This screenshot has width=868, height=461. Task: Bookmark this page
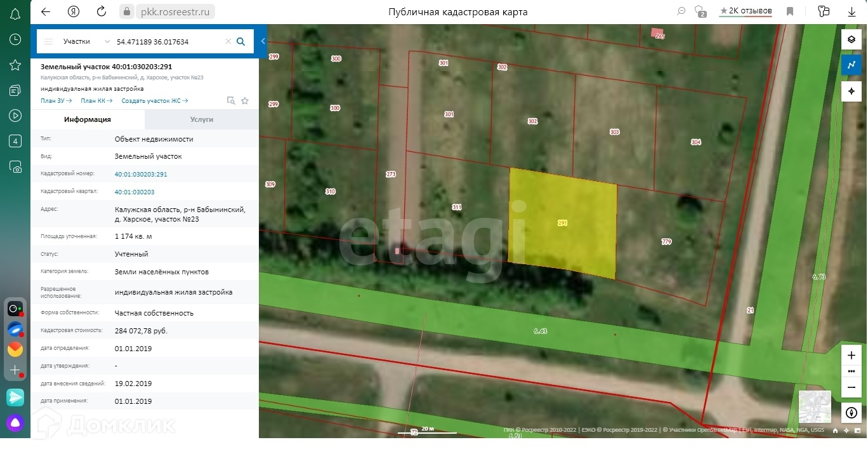click(x=790, y=11)
